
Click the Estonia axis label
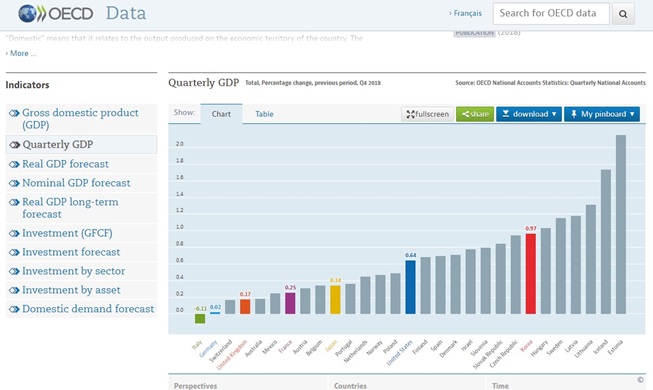pyautogui.click(x=615, y=347)
